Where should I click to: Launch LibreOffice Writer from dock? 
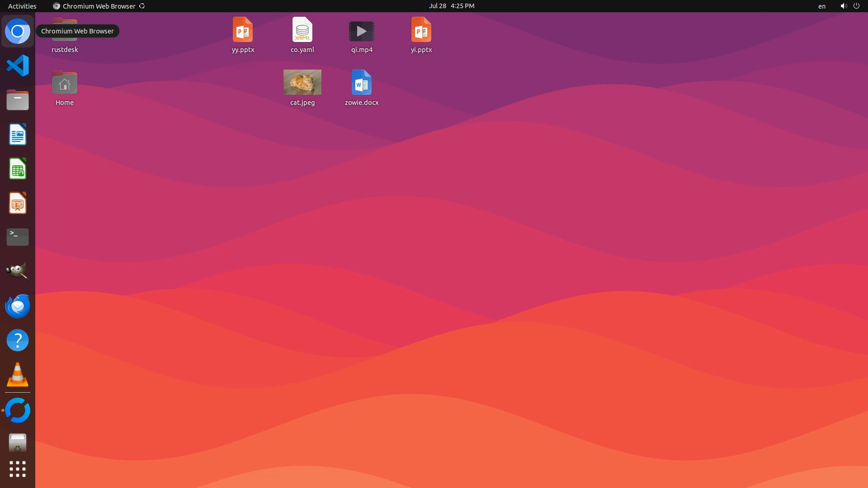click(18, 134)
